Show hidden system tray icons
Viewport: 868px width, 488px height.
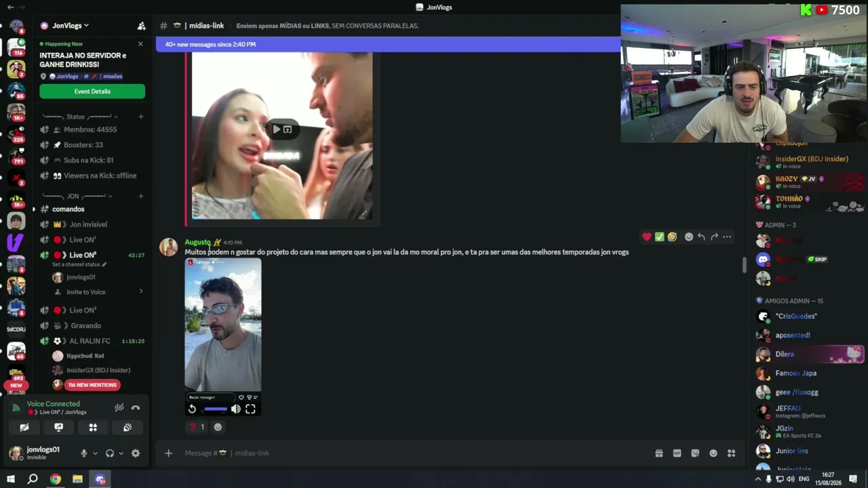(757, 479)
